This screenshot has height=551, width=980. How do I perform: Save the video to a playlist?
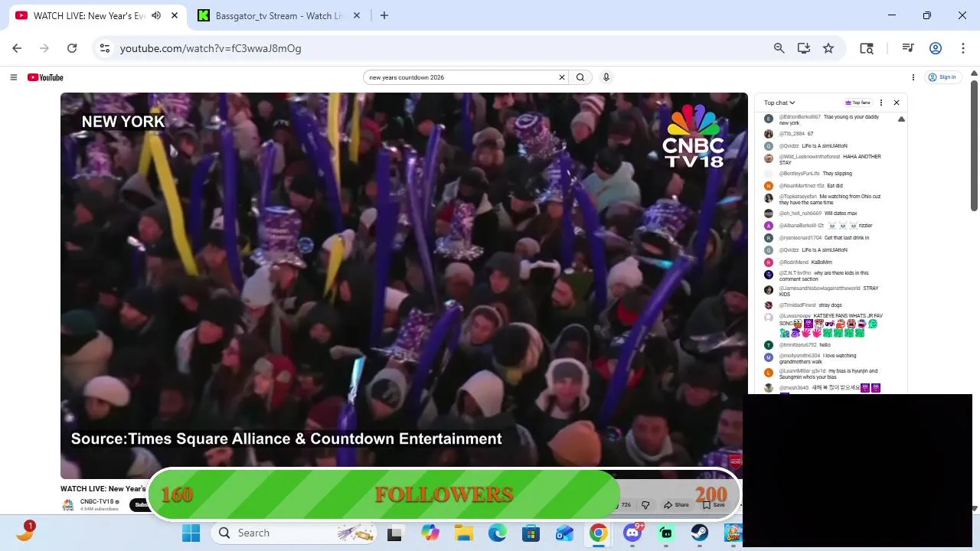coord(714,505)
